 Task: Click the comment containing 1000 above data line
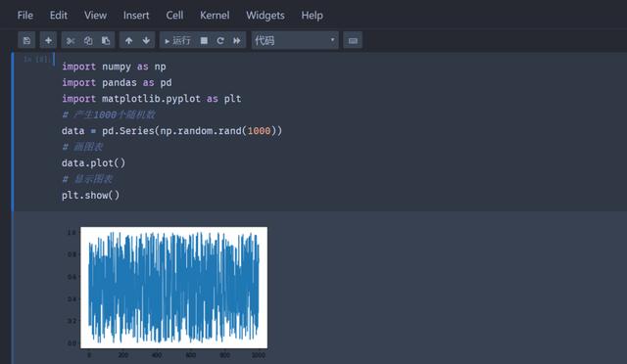[x=109, y=114]
